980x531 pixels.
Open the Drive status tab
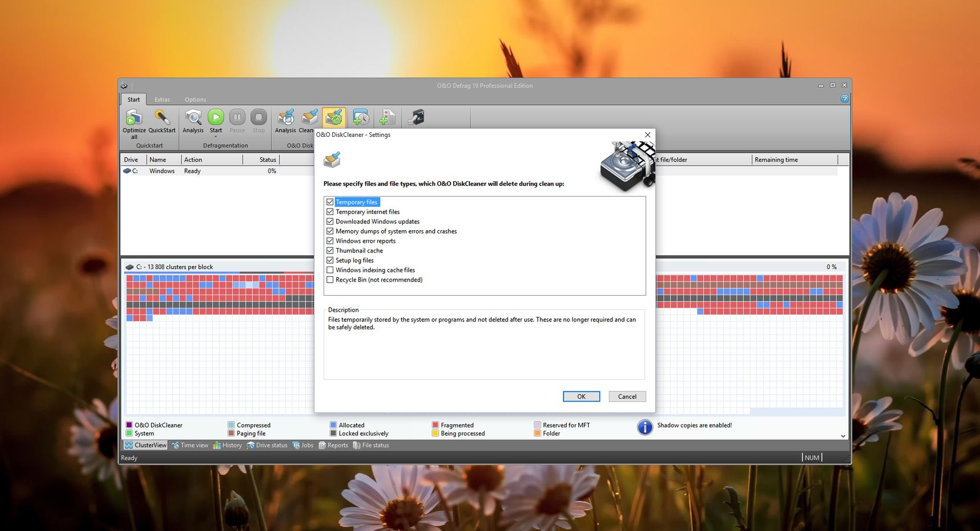point(267,445)
